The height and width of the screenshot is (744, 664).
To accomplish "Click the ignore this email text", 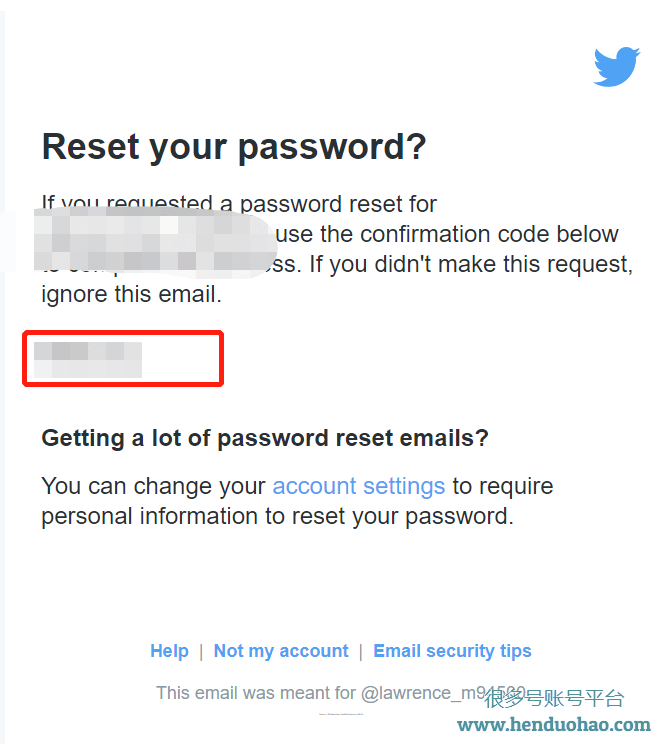I will click(131, 294).
